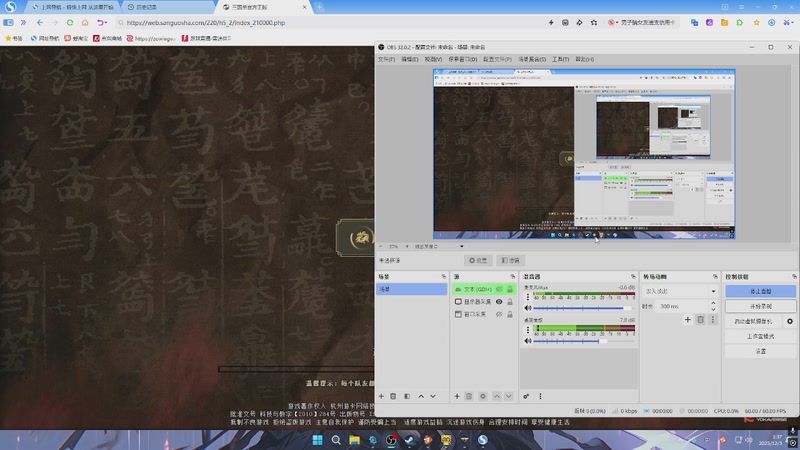Expand the browser undo-close dropdown arrow
The width and height of the screenshot is (800, 450).
click(106, 22)
